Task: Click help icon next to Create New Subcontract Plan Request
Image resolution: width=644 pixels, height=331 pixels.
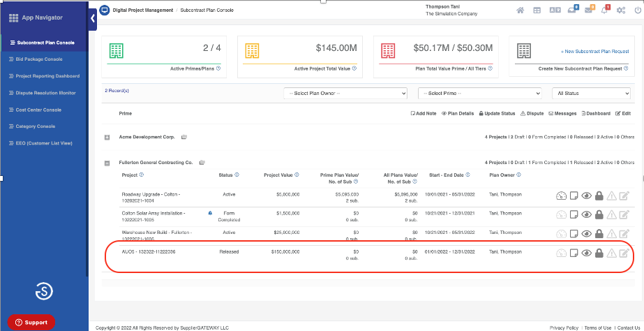Action: 626,68
